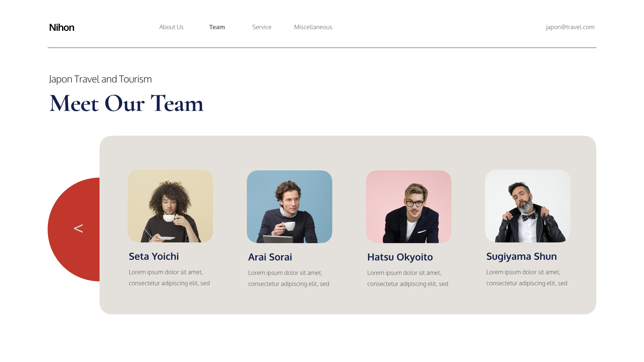Click the previous arrow on red circle

point(78,229)
